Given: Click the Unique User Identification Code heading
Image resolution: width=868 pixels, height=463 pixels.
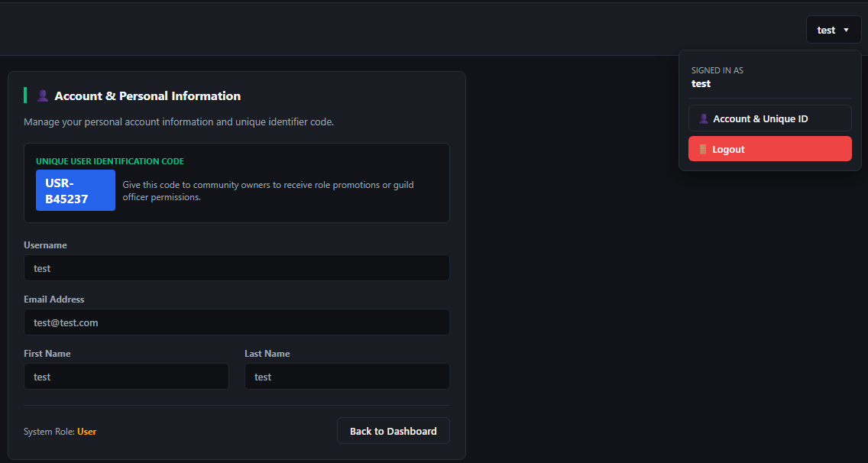Looking at the screenshot, I should pyautogui.click(x=110, y=161).
